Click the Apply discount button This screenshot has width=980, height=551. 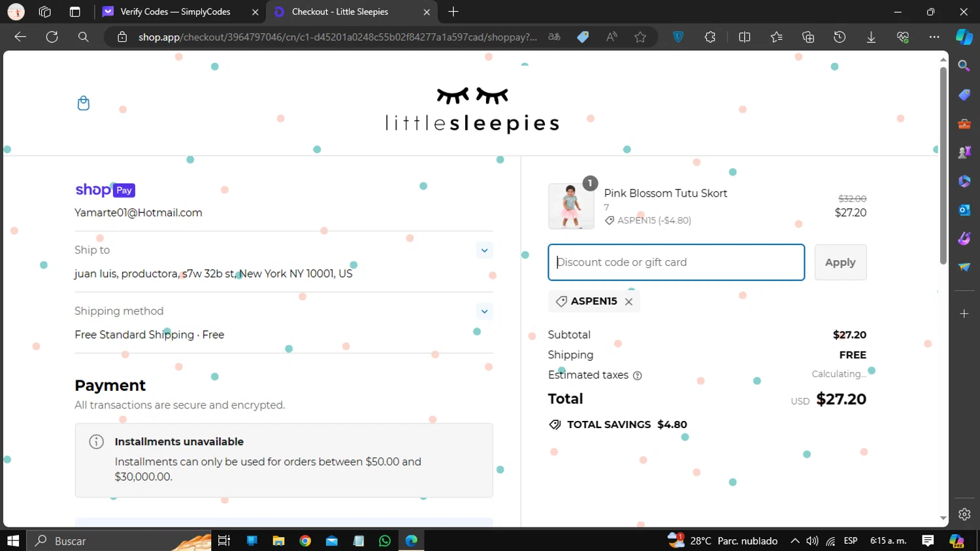click(840, 262)
